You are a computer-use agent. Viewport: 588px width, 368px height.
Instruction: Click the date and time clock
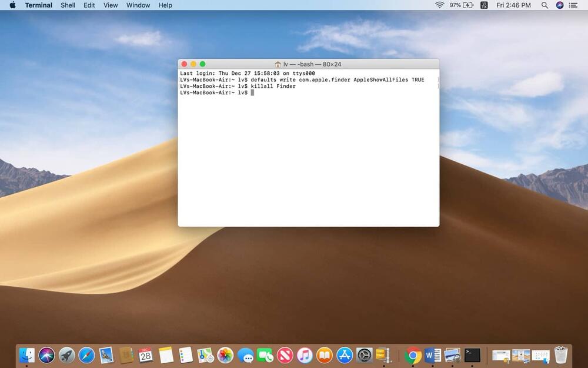pos(513,5)
